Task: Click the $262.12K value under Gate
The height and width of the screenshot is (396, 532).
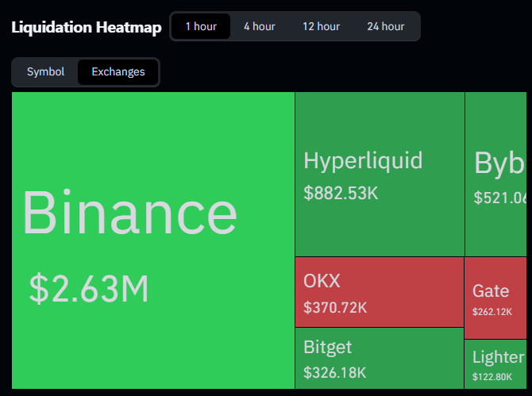Action: (x=492, y=312)
